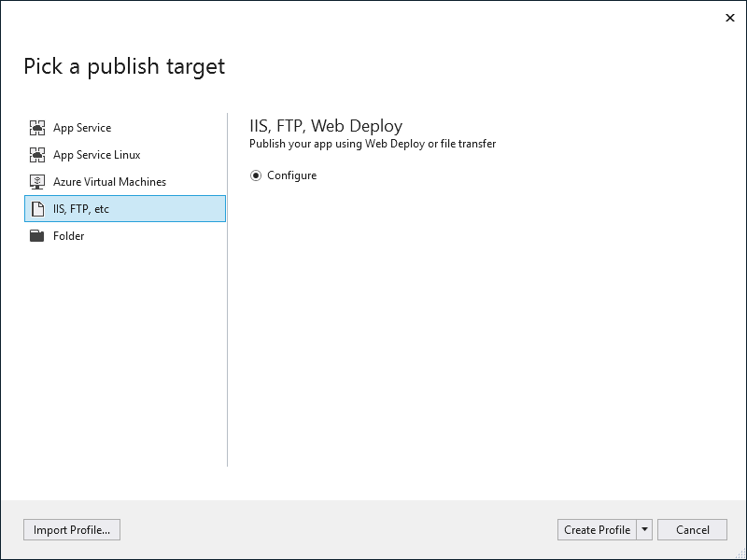Click the Publish your app description text

[373, 144]
